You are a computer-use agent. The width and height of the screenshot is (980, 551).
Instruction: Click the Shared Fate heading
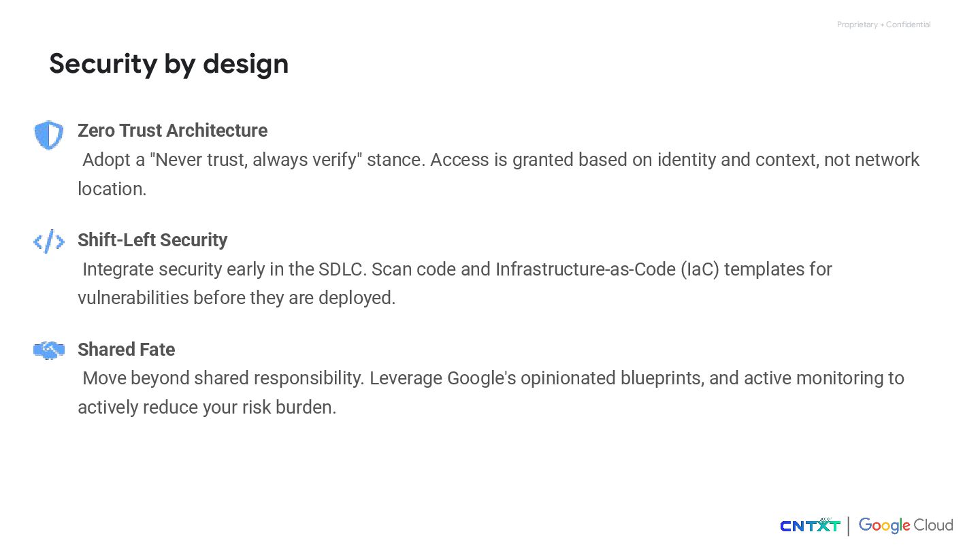(x=127, y=350)
